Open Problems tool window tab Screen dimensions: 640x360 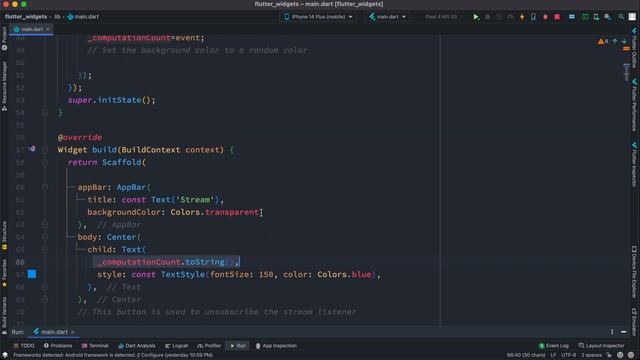tap(58, 346)
